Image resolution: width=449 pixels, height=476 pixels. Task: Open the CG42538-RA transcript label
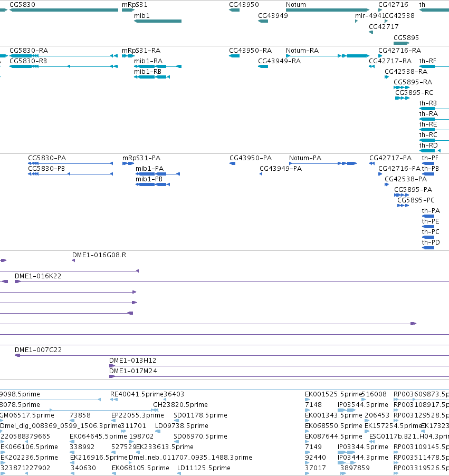tap(406, 72)
